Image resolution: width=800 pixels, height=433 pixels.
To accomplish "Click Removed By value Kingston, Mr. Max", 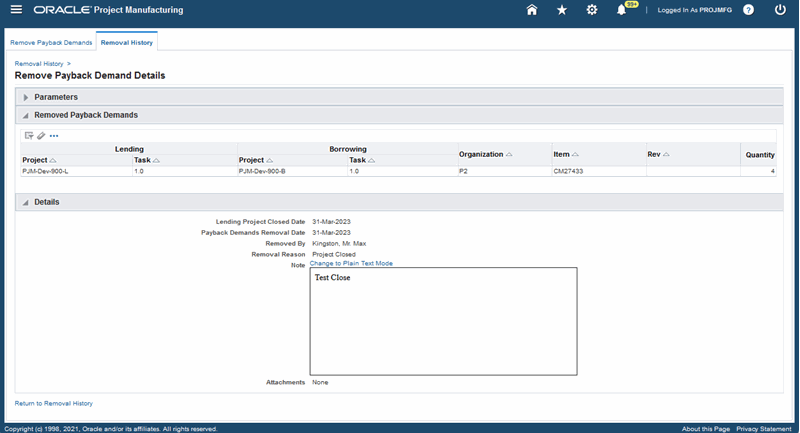I will pos(339,244).
